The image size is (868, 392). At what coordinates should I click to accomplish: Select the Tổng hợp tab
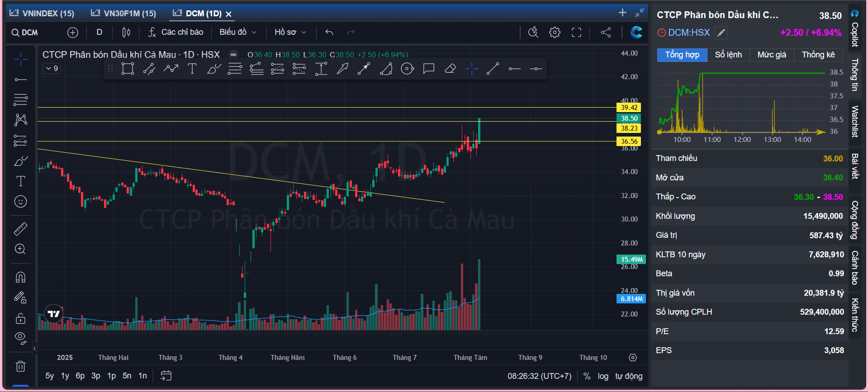[x=682, y=55]
